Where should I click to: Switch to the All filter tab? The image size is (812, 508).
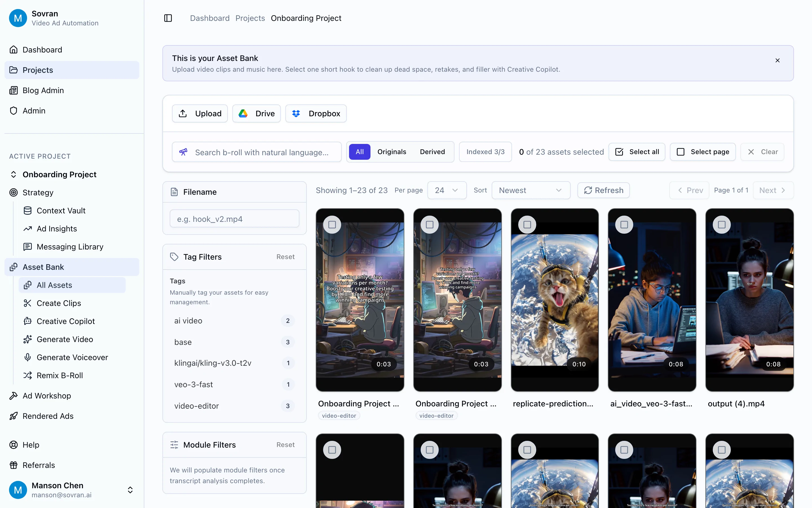click(360, 152)
